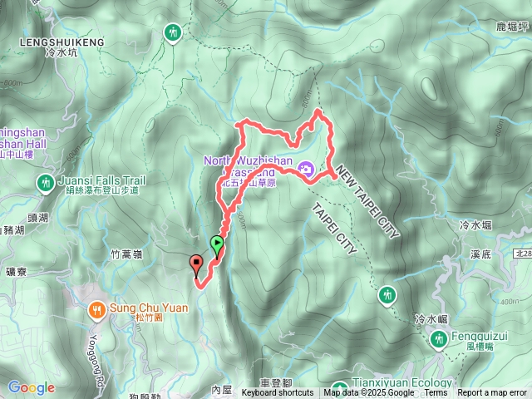
Task: Select the North Wuzhishan Grassland camera icon
Action: click(306, 169)
